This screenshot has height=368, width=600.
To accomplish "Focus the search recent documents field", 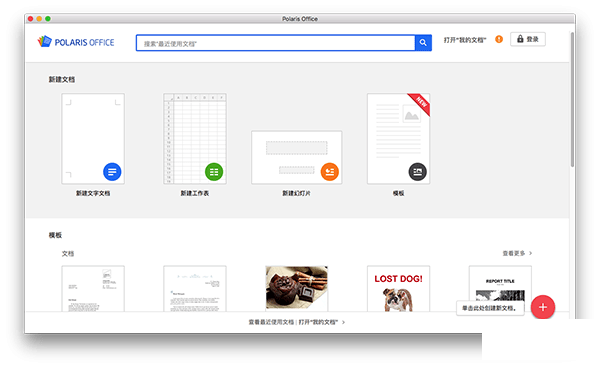I will coord(276,43).
